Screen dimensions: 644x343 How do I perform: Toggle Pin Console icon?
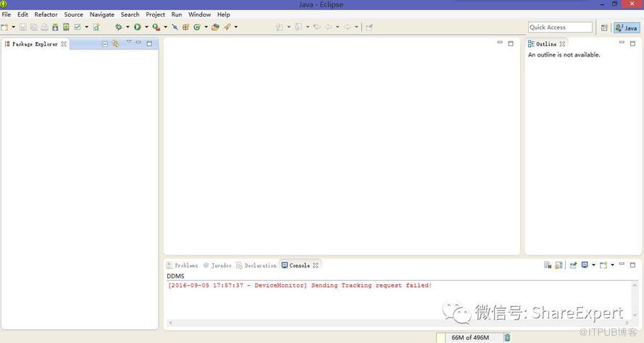573,265
